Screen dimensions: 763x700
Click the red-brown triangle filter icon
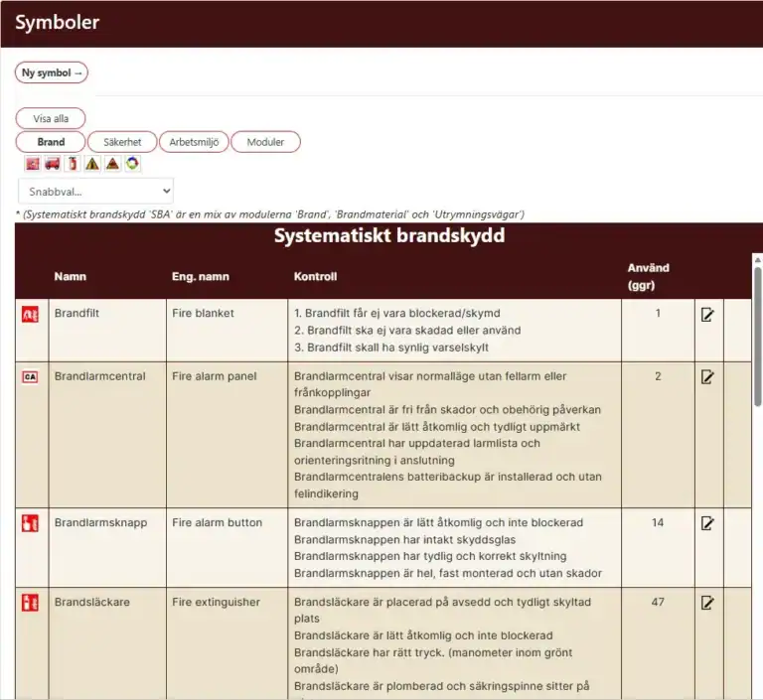(x=112, y=164)
